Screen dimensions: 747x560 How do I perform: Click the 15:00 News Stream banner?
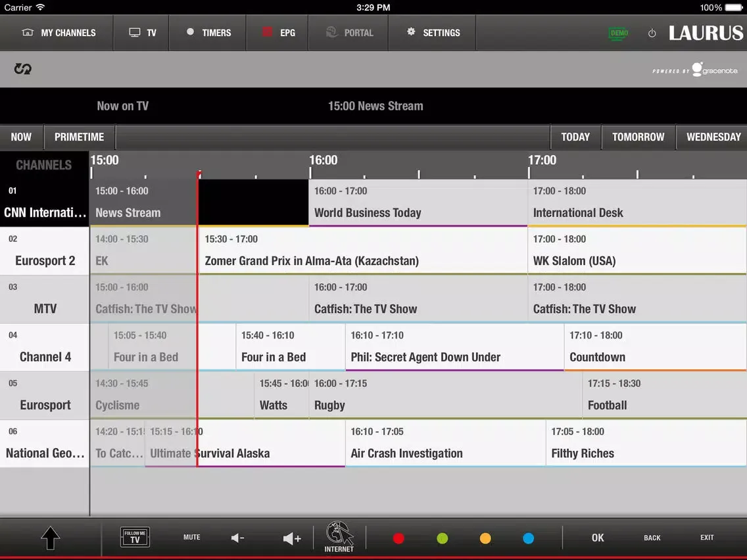375,106
